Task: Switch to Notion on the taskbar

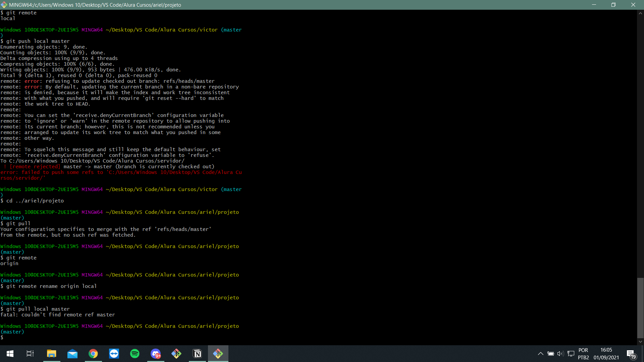Action: [x=197, y=354]
